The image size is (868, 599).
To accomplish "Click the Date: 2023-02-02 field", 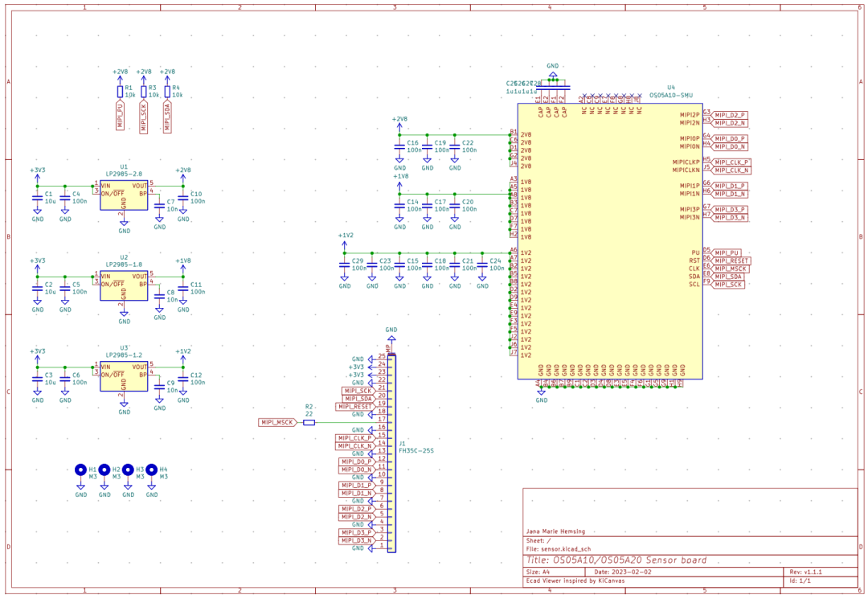I will pos(623,572).
